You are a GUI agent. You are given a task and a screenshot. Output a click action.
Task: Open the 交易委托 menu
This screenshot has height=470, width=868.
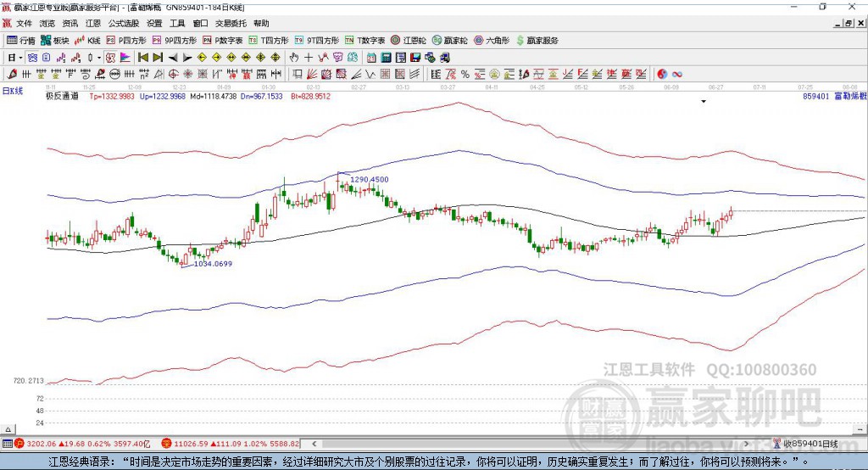point(231,23)
